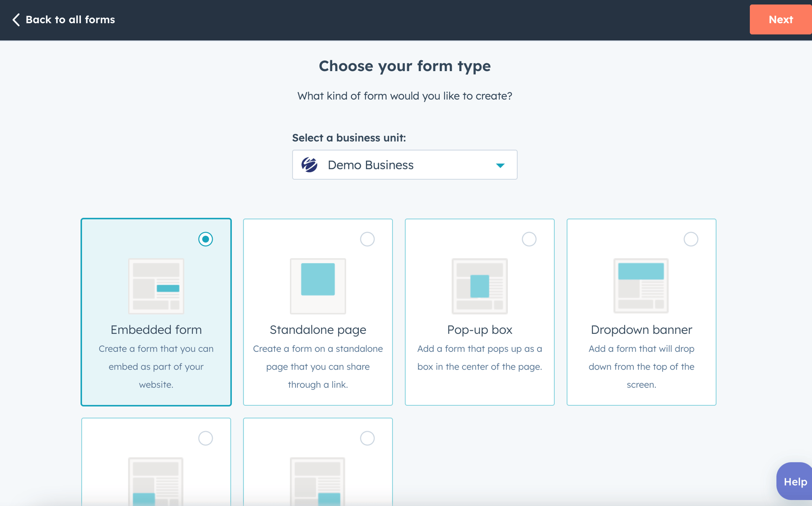
Task: Click the Back to all forms link
Action: coord(70,19)
